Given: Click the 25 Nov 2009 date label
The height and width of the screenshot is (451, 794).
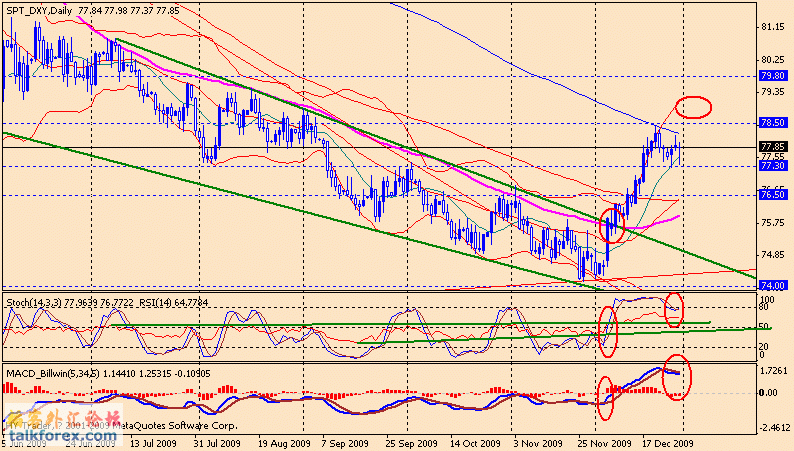Looking at the screenshot, I should coord(606,443).
